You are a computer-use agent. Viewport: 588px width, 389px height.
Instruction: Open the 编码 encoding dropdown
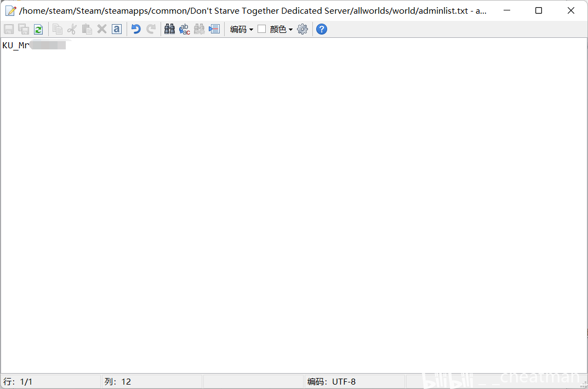(x=242, y=29)
